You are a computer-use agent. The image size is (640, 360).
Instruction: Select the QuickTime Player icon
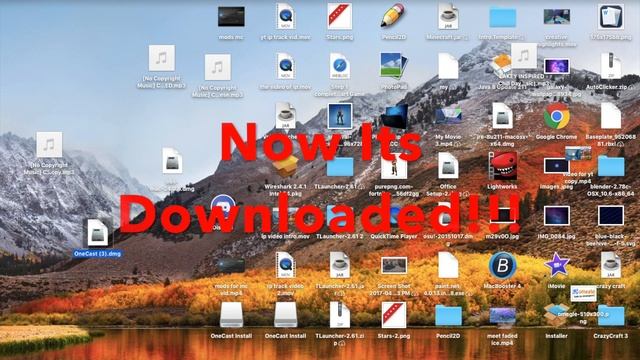coord(393,216)
